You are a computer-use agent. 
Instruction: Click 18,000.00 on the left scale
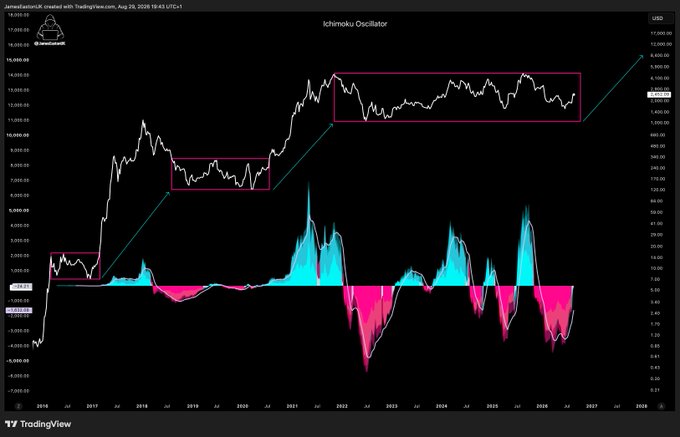pos(18,15)
